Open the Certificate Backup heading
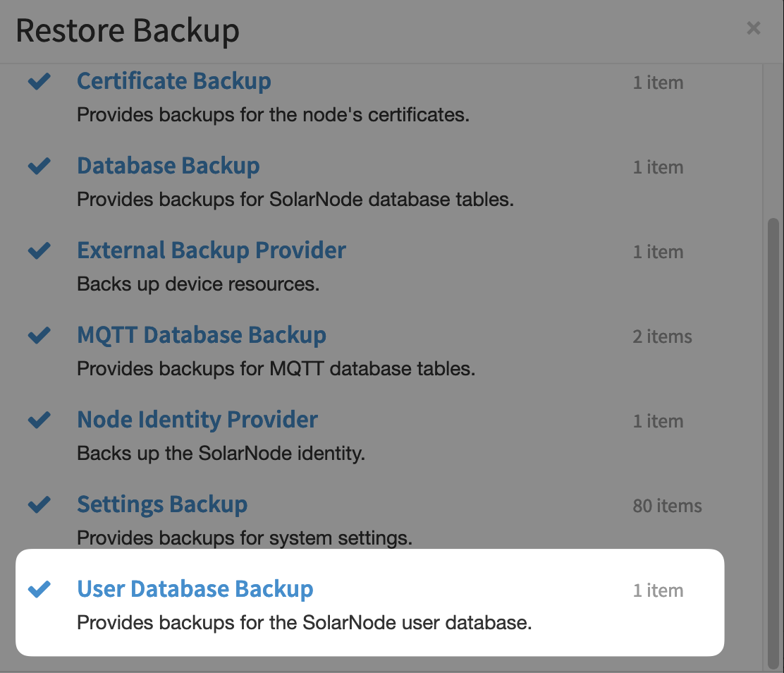 (x=174, y=81)
